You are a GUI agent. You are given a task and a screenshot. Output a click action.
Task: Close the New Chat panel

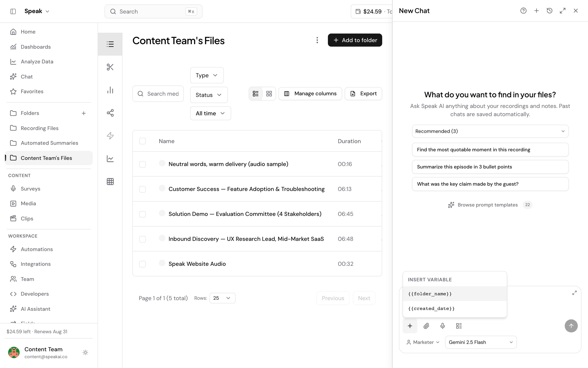coord(576,11)
